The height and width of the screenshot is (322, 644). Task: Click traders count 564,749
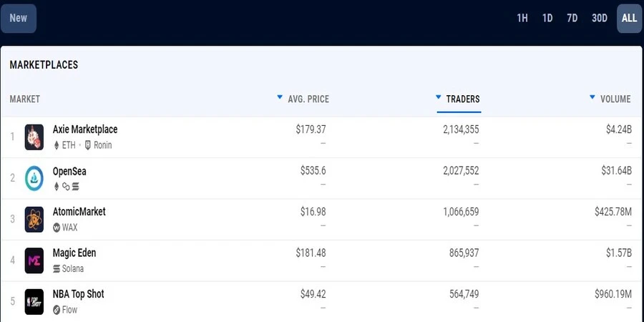click(x=464, y=293)
